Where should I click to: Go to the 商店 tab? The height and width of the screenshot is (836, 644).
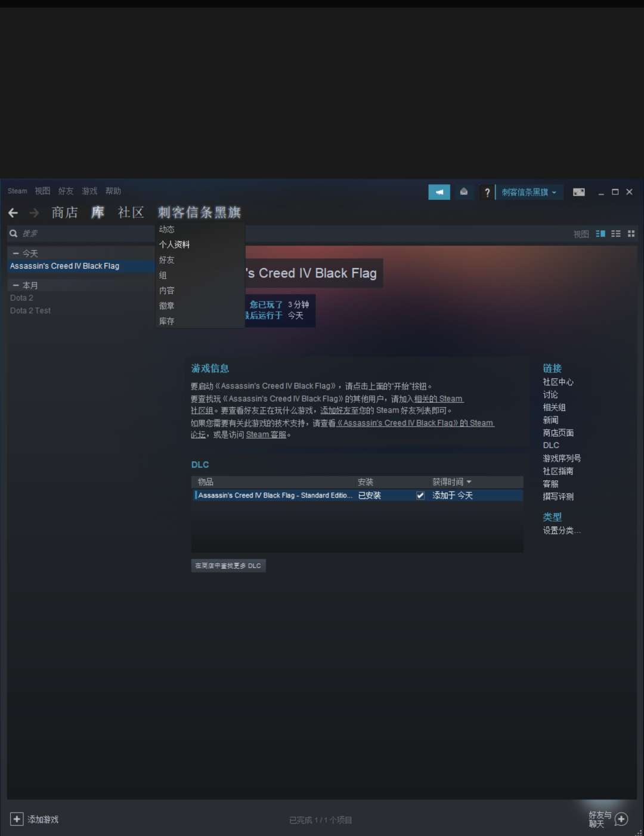coord(65,212)
